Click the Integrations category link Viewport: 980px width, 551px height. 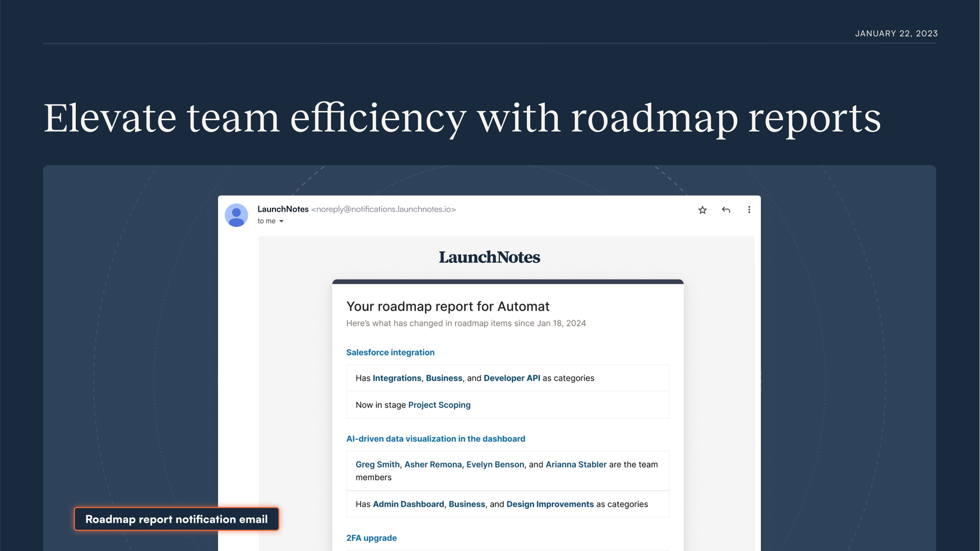point(397,378)
